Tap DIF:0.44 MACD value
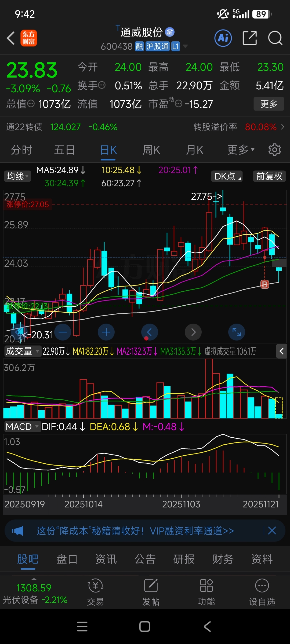 63,426
